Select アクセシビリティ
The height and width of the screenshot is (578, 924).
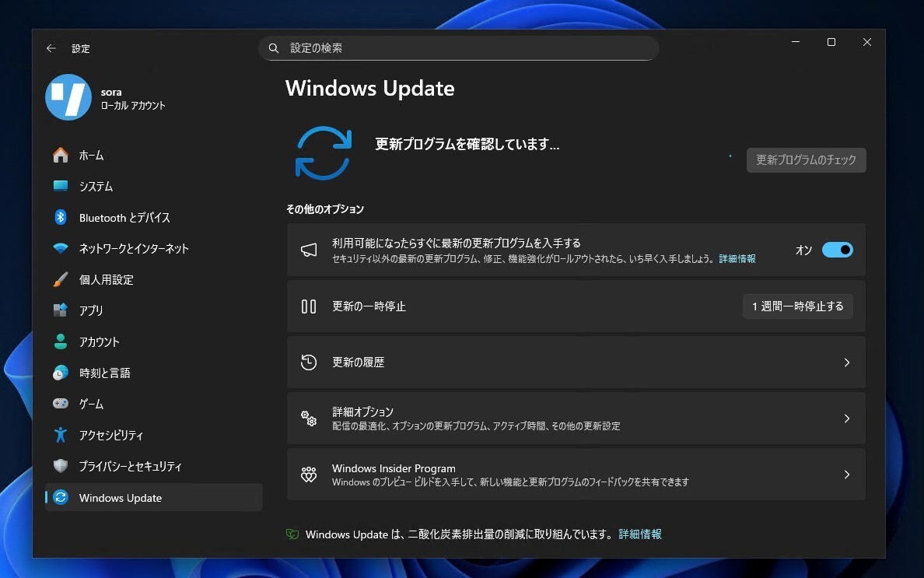point(154,435)
